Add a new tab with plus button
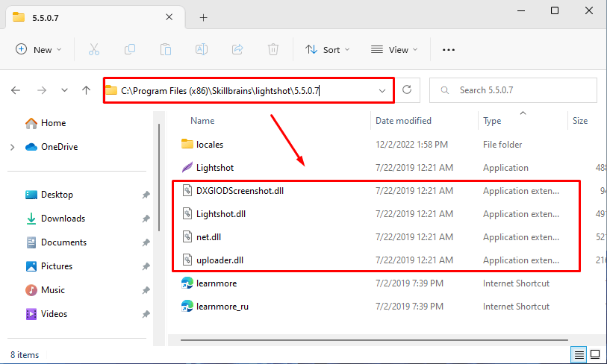607x364 pixels. pos(203,17)
